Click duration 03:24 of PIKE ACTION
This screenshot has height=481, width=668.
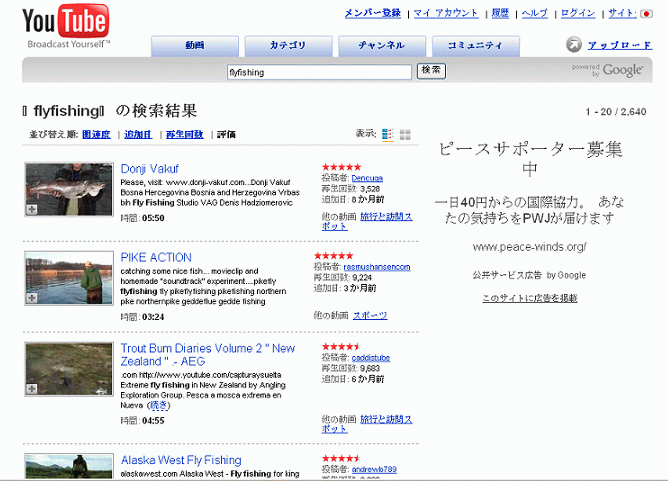click(x=153, y=317)
